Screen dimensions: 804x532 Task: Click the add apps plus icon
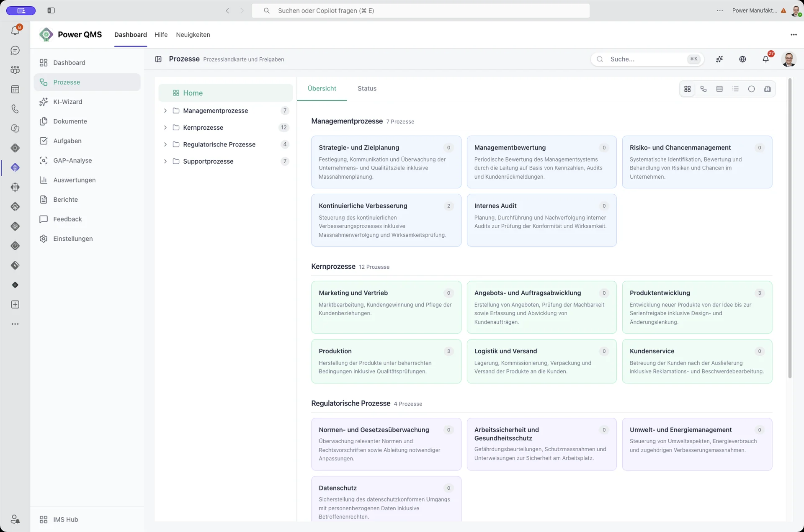pyautogui.click(x=15, y=304)
